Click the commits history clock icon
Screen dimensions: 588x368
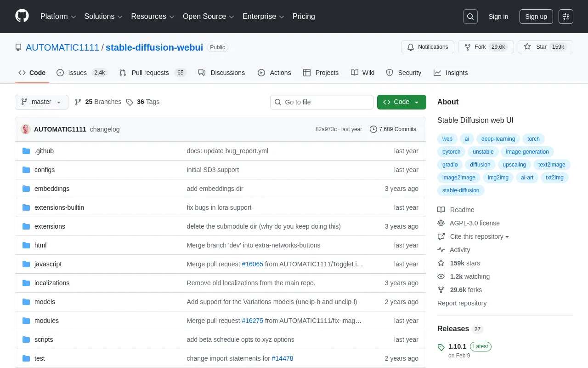373,129
